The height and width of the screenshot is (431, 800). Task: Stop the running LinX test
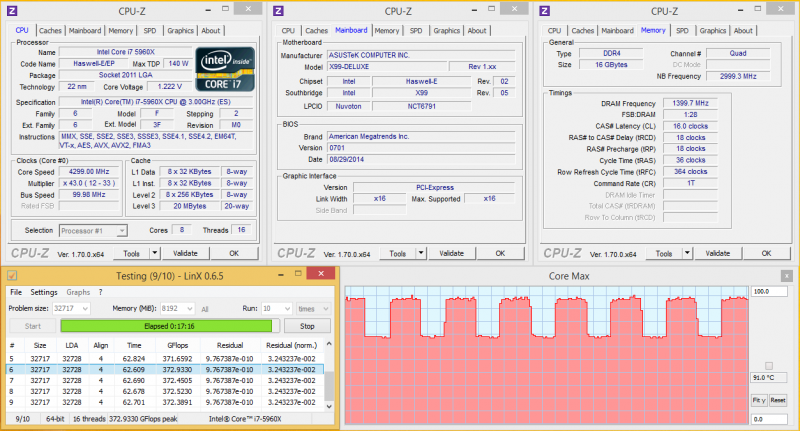pyautogui.click(x=307, y=326)
